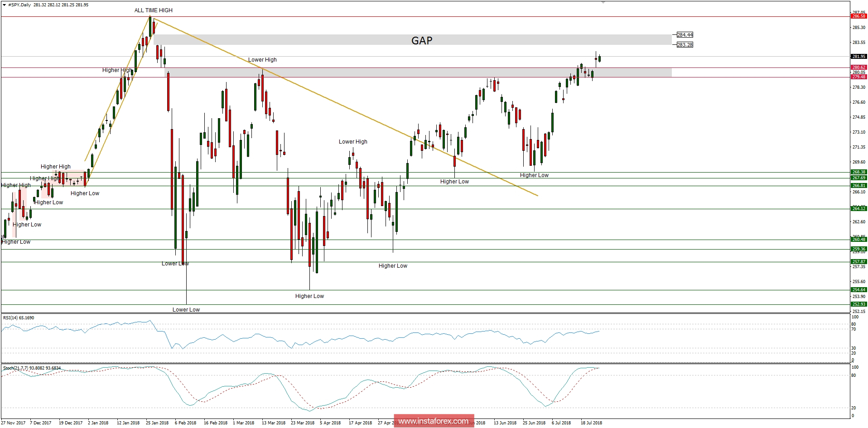Viewport: 868px width, 428px height.
Task: Select the red 279.48 resistance level label
Action: tap(858, 77)
